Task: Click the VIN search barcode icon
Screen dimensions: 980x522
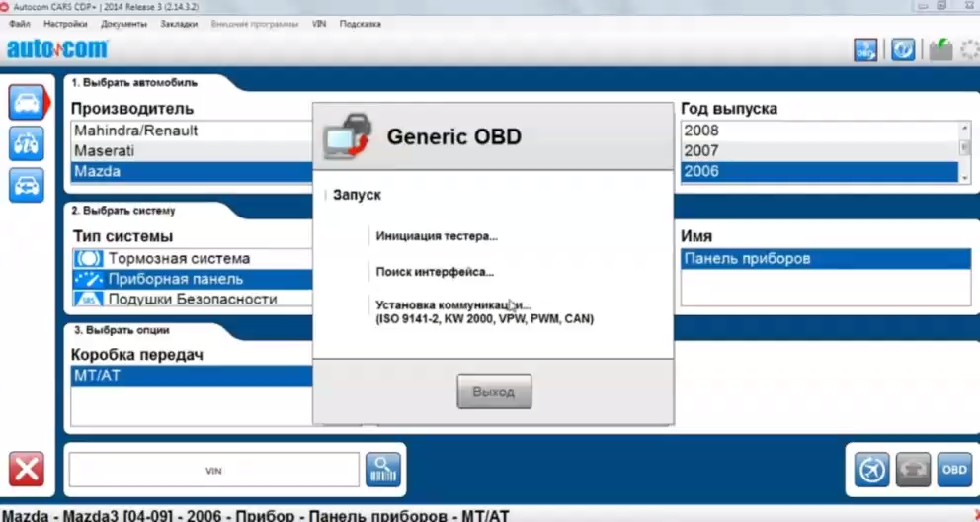Action: click(x=383, y=470)
